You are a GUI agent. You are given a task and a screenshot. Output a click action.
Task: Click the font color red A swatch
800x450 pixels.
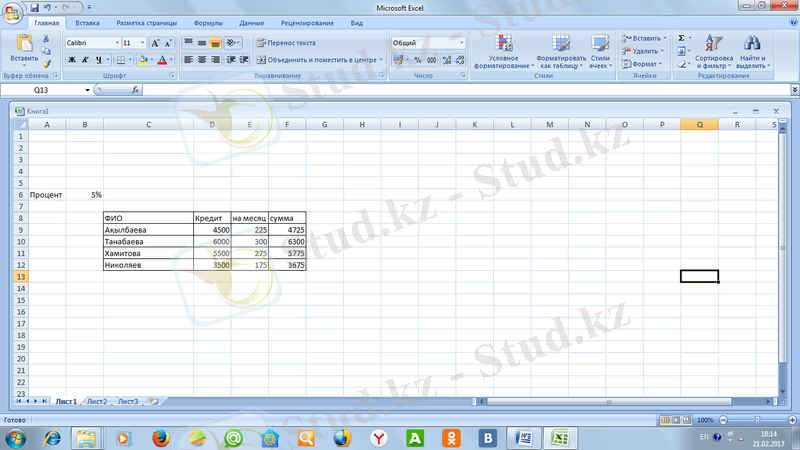coord(161,60)
